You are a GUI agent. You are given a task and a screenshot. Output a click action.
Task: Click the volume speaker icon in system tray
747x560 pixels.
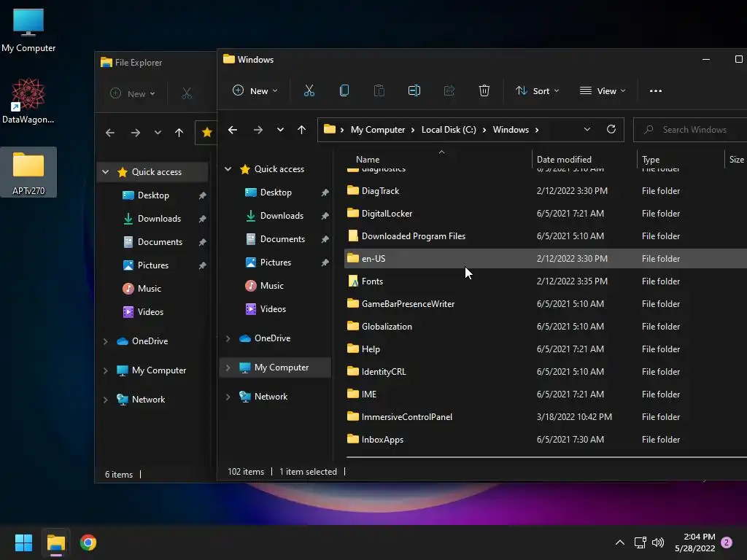point(658,542)
